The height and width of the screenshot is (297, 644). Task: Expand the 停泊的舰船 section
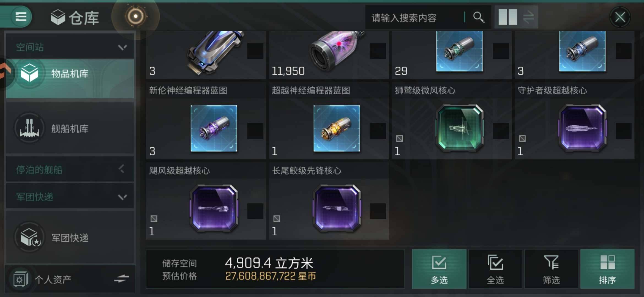tap(70, 169)
